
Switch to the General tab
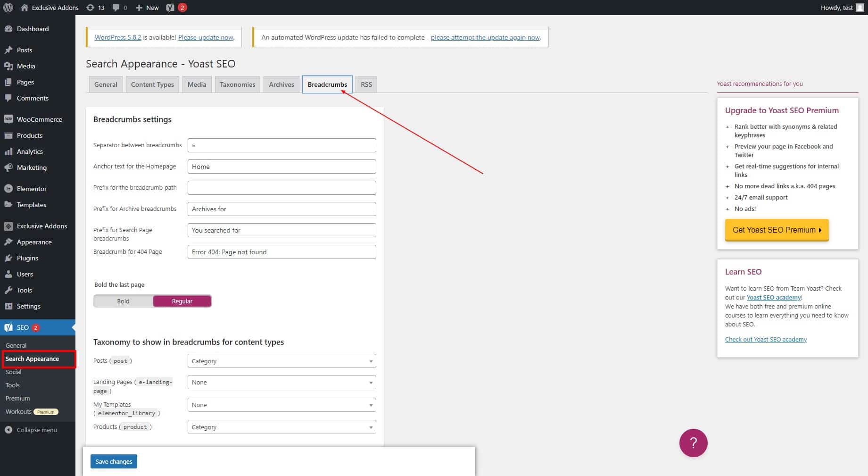(x=106, y=84)
